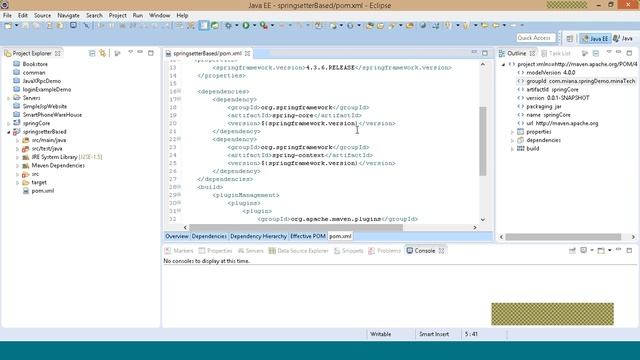Open the Task List tab
640x360 pixels.
tap(556, 53)
